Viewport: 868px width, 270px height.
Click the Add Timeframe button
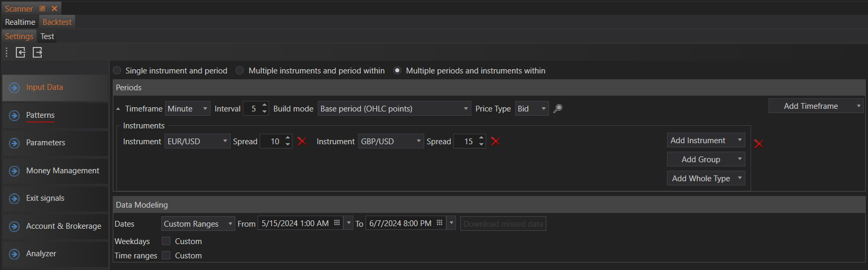coord(810,106)
